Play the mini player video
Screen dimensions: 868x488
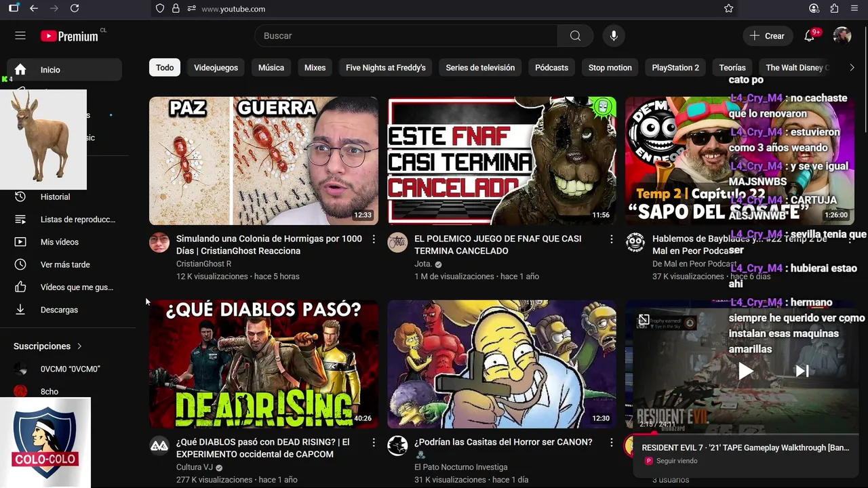point(745,371)
